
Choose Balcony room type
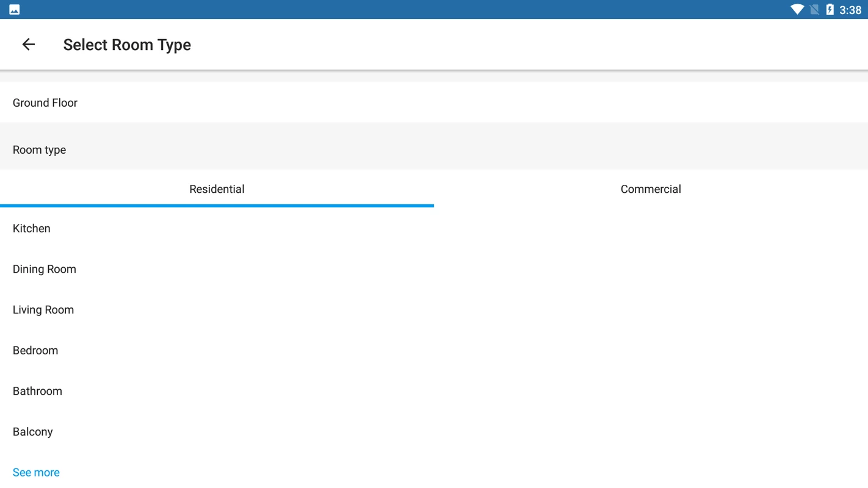click(x=434, y=432)
